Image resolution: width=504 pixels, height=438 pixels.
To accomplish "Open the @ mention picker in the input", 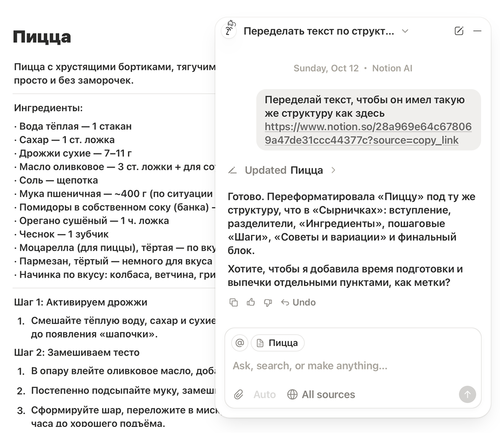I will tap(240, 343).
